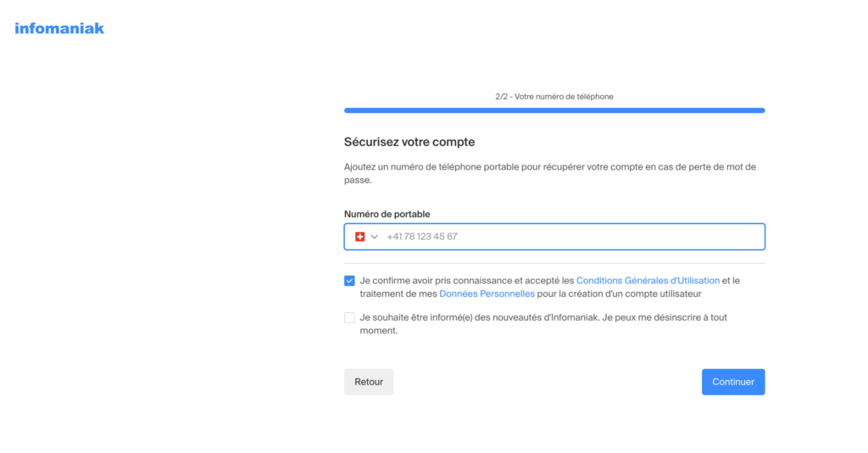This screenshot has width=868, height=453.
Task: Open the Données Personnelles link
Action: [x=487, y=294]
